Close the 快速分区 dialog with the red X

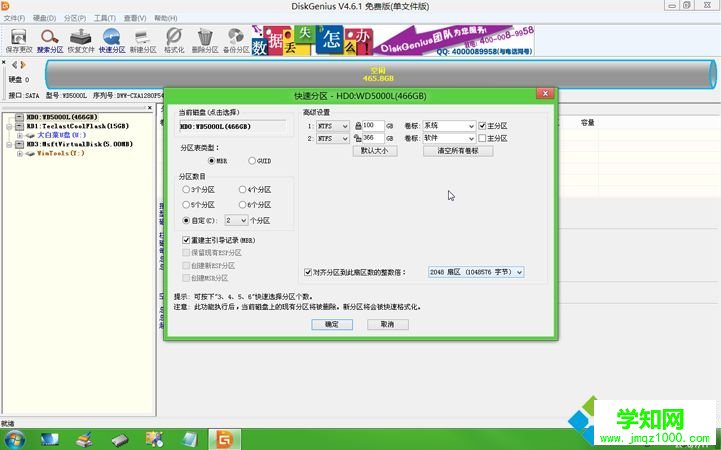(545, 93)
